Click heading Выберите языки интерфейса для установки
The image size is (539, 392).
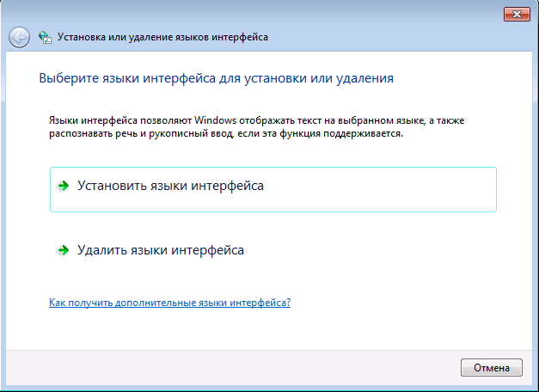(x=217, y=78)
